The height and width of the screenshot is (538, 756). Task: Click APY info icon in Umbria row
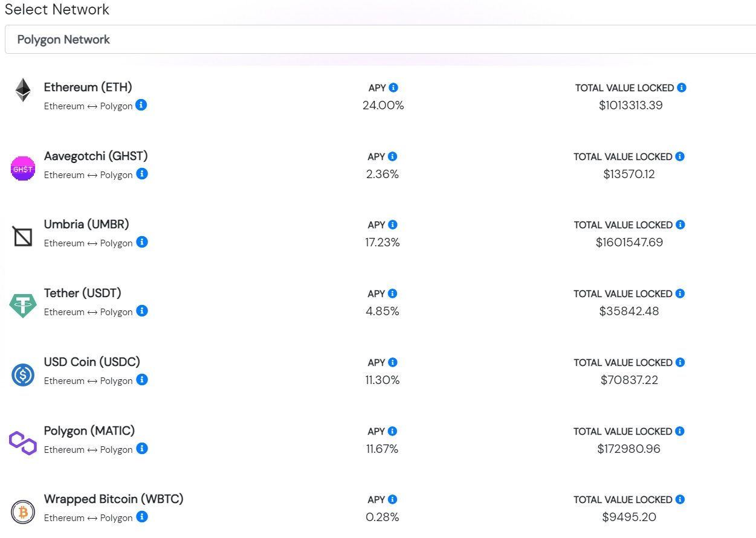coord(392,225)
